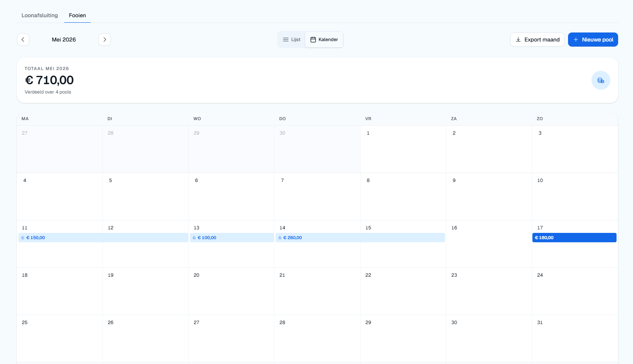The image size is (633, 364).
Task: Go to next month with right chevron
Action: [x=105, y=40]
